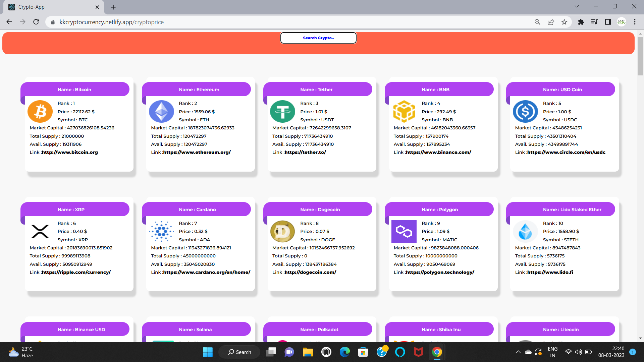The width and height of the screenshot is (644, 362).
Task: Click the Lido Staked Ether droplet icon
Action: tap(525, 231)
